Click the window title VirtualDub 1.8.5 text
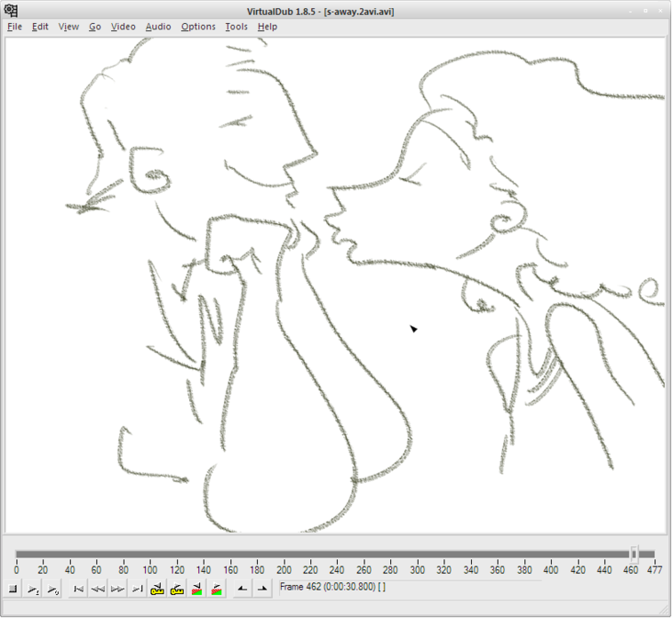This screenshot has width=672, height=618. 320,12
